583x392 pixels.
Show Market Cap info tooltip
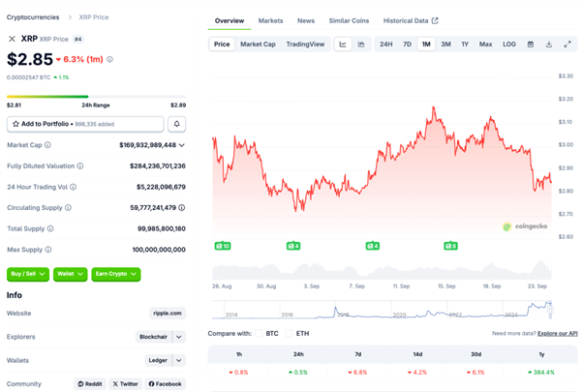click(x=47, y=145)
